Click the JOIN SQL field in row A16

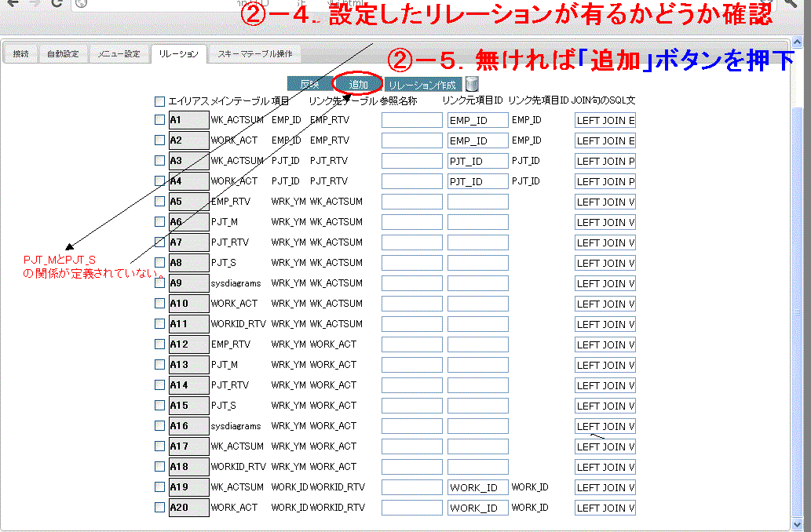pyautogui.click(x=605, y=426)
